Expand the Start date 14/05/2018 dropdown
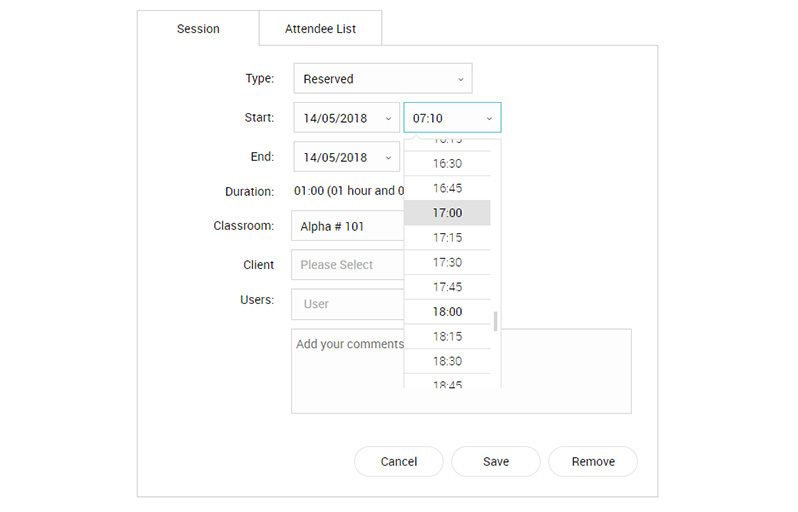Viewport: 798px width, 512px height. (347, 118)
